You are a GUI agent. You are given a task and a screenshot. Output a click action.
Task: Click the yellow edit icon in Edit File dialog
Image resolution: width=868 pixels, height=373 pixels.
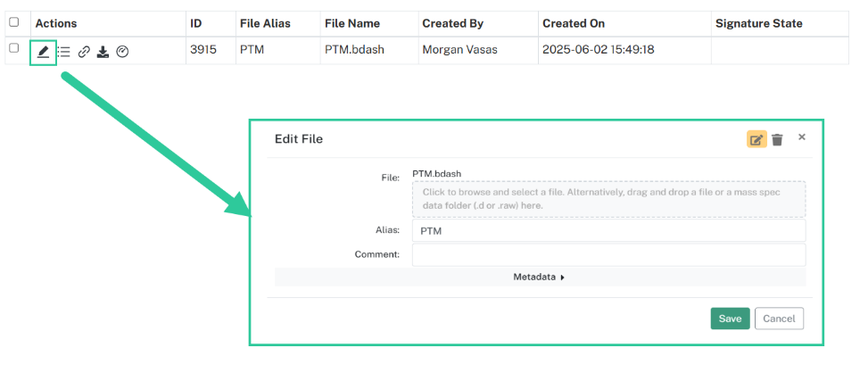(756, 139)
